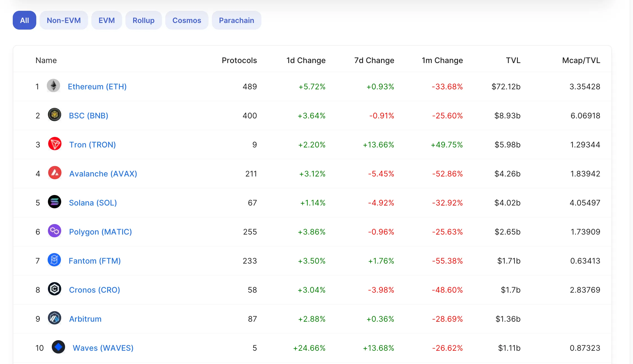Image resolution: width=633 pixels, height=364 pixels.
Task: Click Solana's TVL value $4.02b
Action: pyautogui.click(x=508, y=203)
